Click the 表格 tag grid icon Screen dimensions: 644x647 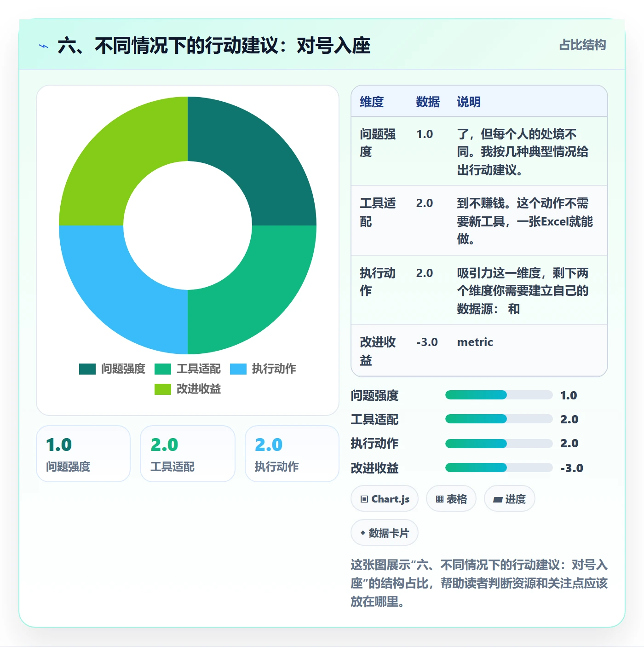pos(440,499)
